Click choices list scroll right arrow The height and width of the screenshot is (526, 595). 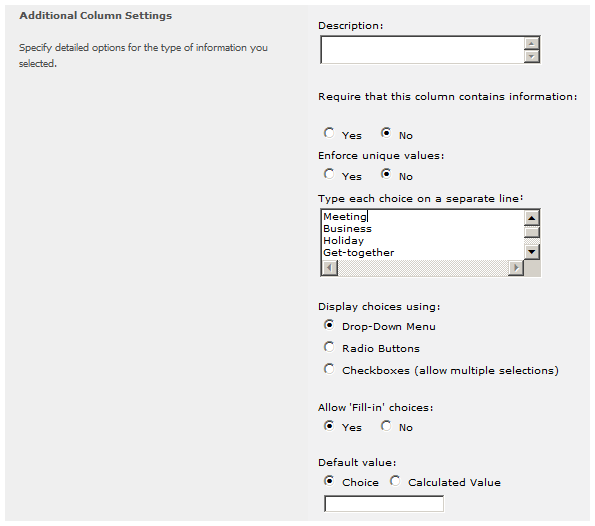(x=516, y=268)
